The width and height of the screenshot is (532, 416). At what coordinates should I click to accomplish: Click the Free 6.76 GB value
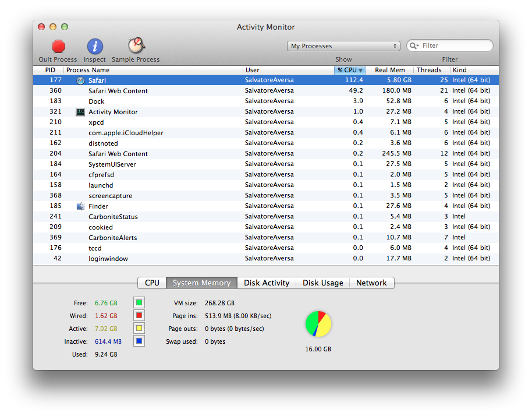click(x=106, y=303)
